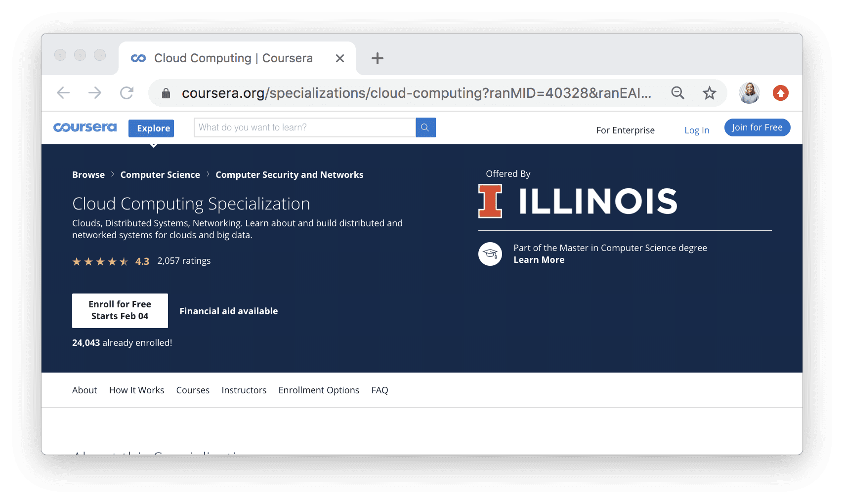
Task: Click the Coursera logo
Action: 85,127
